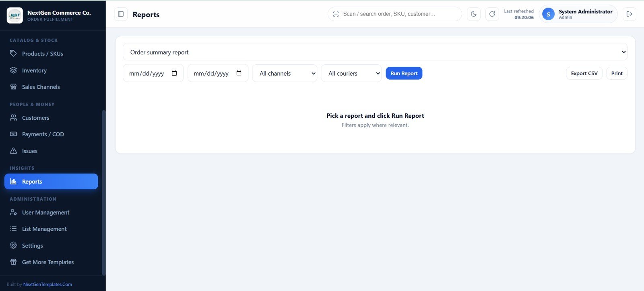
Task: Click the Reports bar chart icon
Action: 13,182
